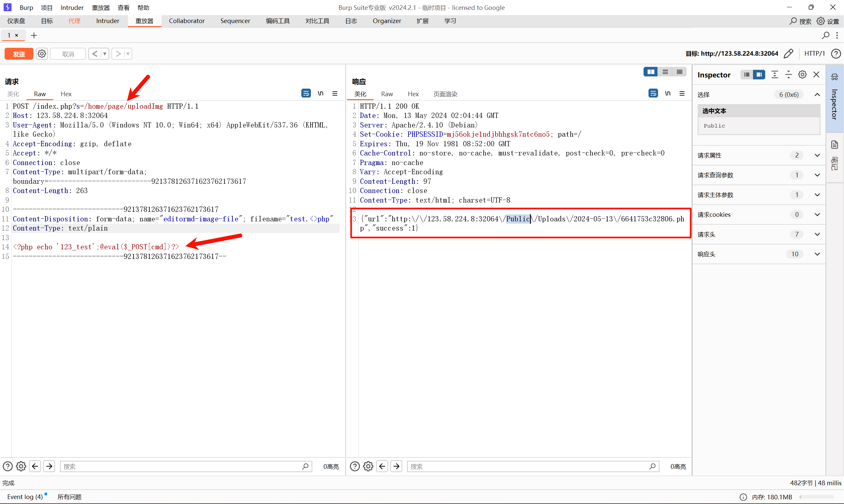Open previous request history dropdown arrow

(105, 54)
